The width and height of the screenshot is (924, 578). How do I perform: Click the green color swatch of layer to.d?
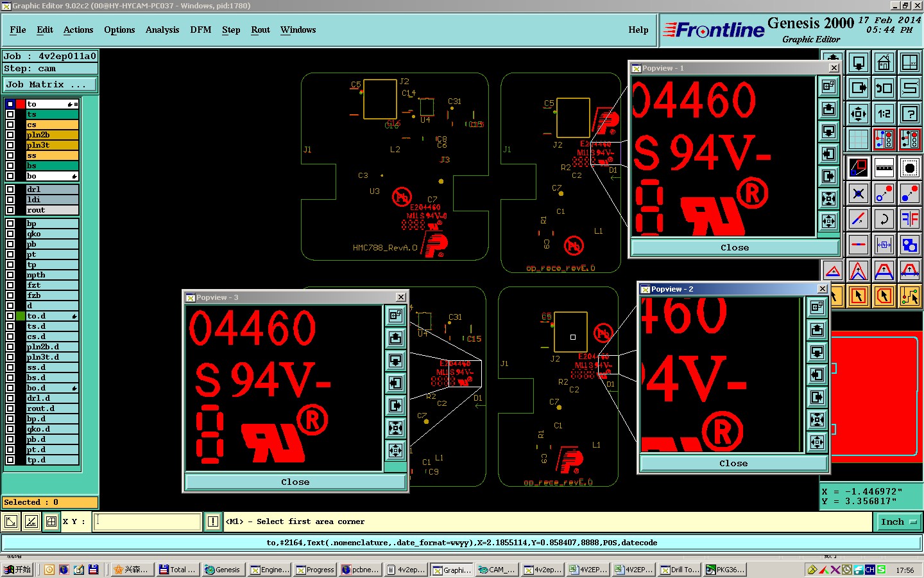(21, 316)
